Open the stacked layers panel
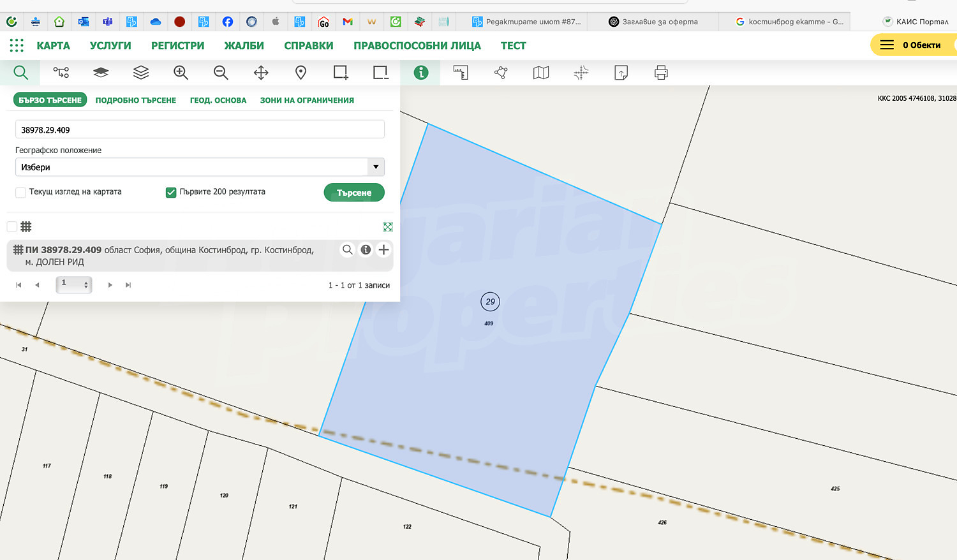This screenshot has height=560, width=957. tap(141, 73)
